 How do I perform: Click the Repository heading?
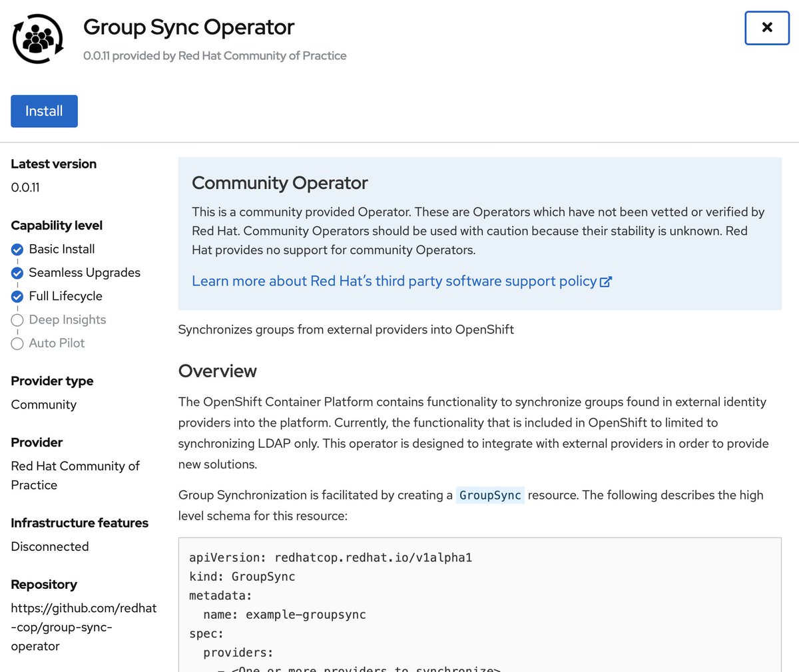(44, 584)
